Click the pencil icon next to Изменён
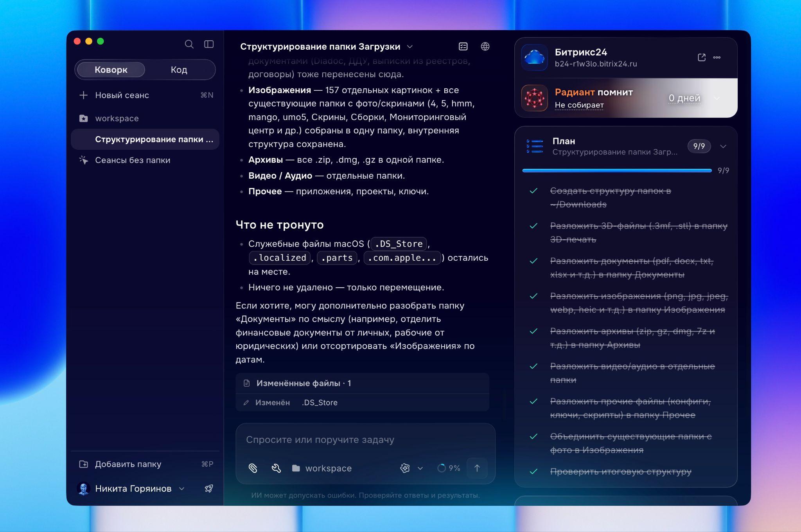Image resolution: width=801 pixels, height=532 pixels. click(246, 403)
